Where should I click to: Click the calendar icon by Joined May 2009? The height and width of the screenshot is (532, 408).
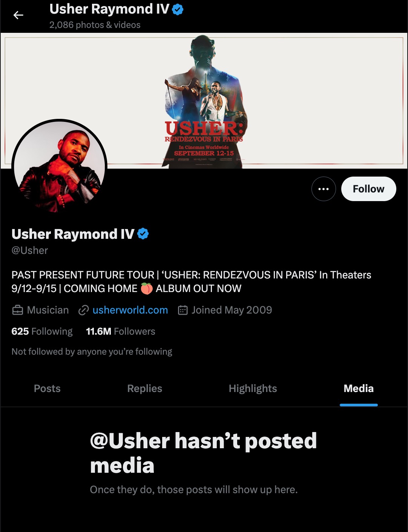(183, 310)
